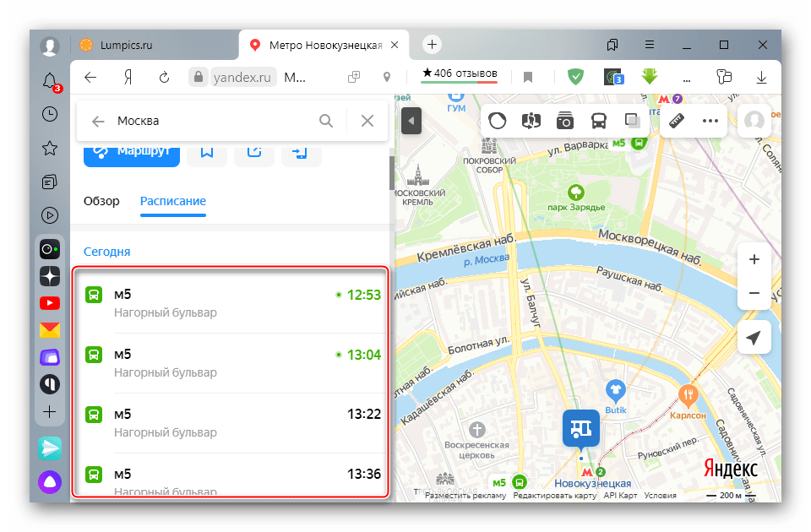Image resolution: width=811 pixels, height=532 pixels.
Task: Open YouTube from browser sidebar
Action: click(50, 302)
